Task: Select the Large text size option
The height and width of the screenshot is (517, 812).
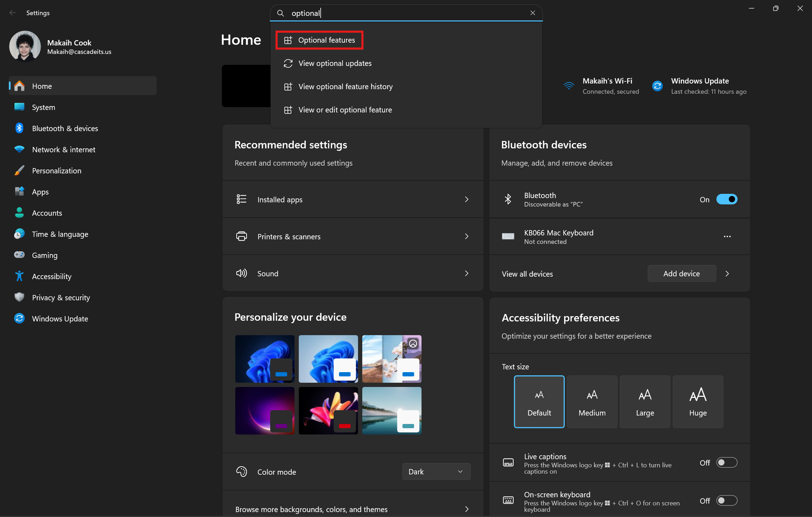Action: [x=645, y=402]
